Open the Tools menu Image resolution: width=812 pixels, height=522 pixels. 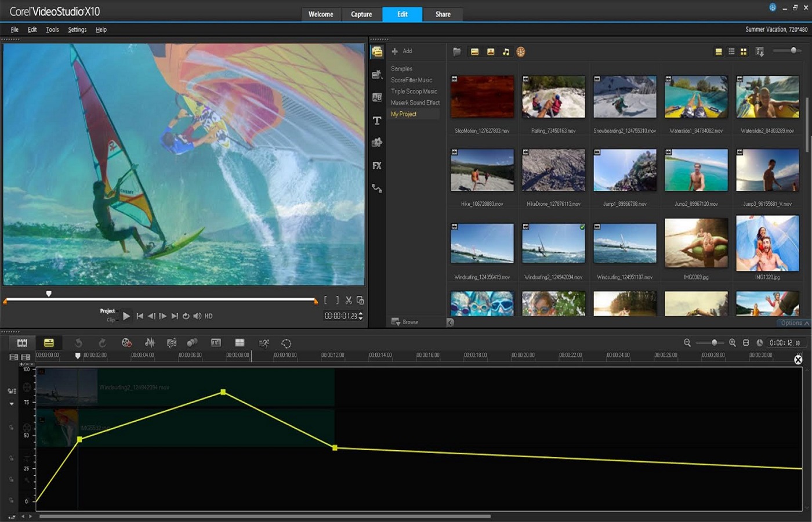(52, 30)
